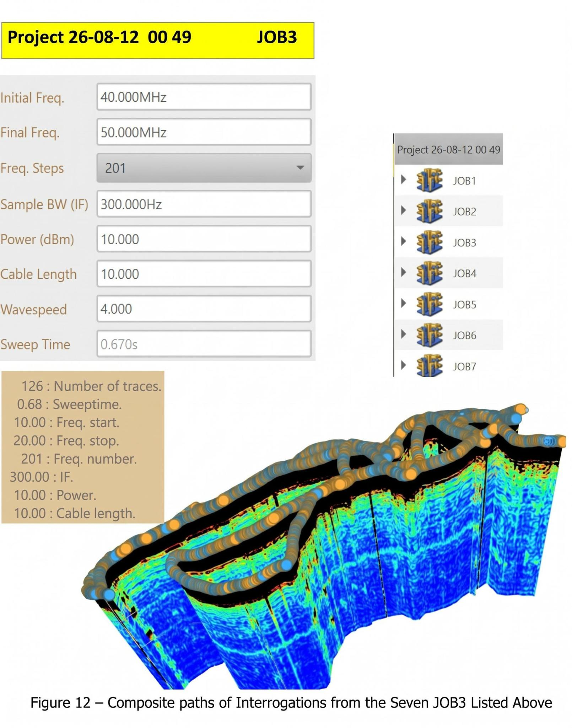Expand the JOB5 tree node arrow

pos(403,303)
